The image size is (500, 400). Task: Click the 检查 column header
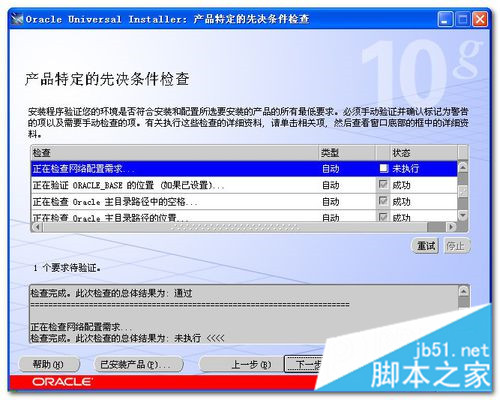(175, 153)
